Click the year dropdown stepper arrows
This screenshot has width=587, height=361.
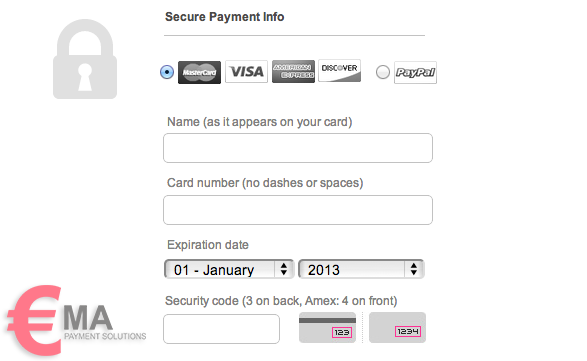click(414, 269)
